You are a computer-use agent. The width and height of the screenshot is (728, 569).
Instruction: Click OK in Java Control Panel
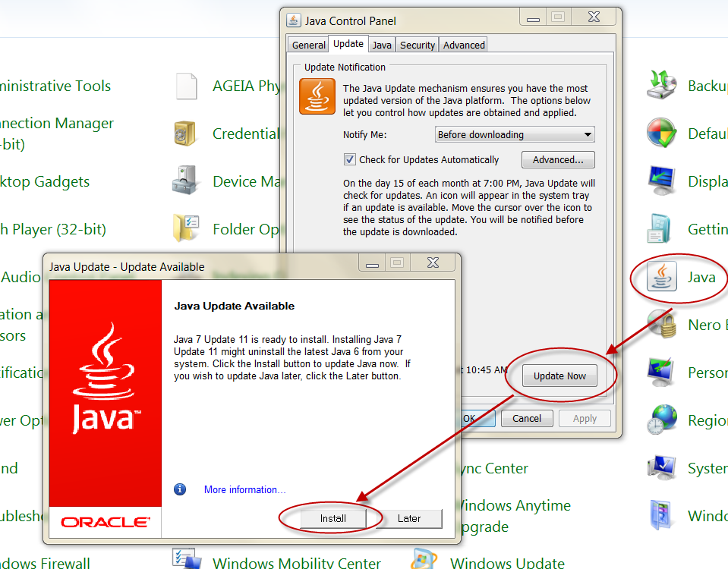coord(478,418)
